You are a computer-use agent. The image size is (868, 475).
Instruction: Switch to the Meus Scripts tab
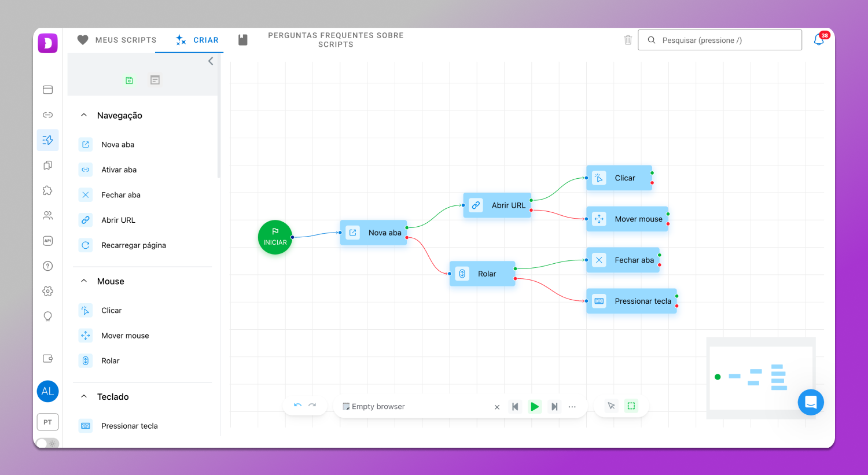click(x=117, y=40)
